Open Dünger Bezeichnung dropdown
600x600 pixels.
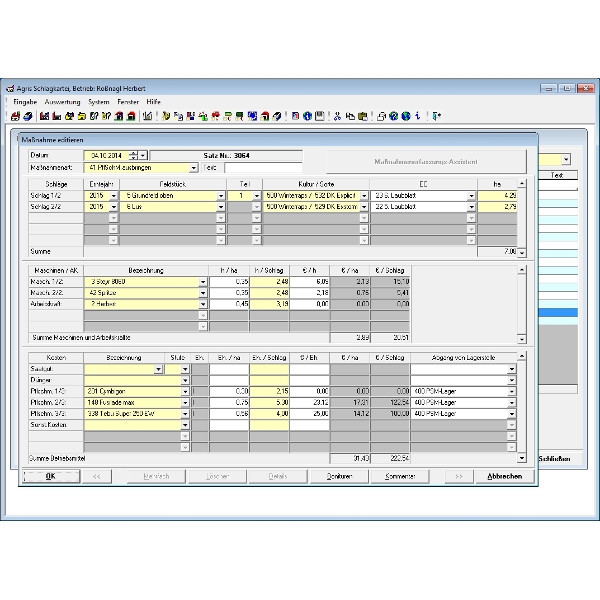coord(185,380)
